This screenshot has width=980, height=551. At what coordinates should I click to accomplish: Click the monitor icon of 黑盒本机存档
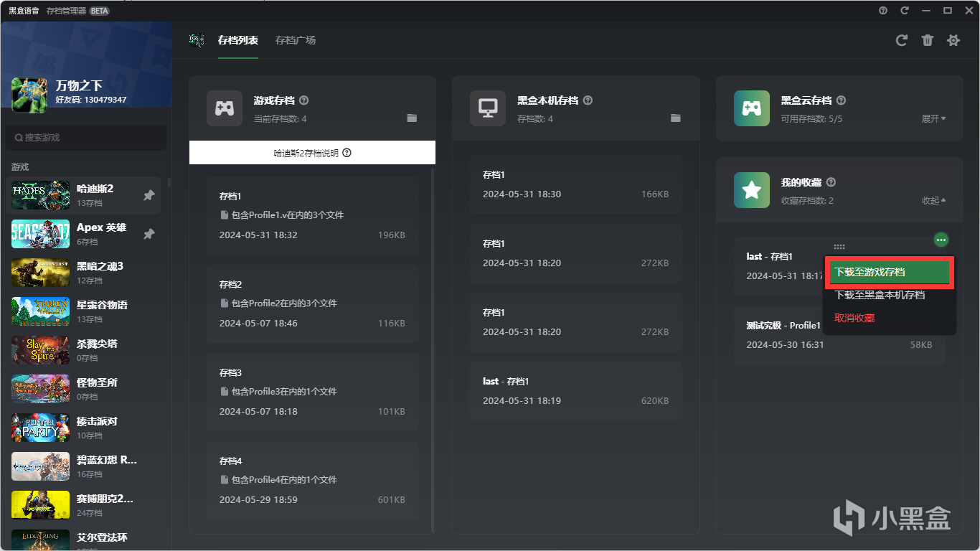(x=488, y=108)
